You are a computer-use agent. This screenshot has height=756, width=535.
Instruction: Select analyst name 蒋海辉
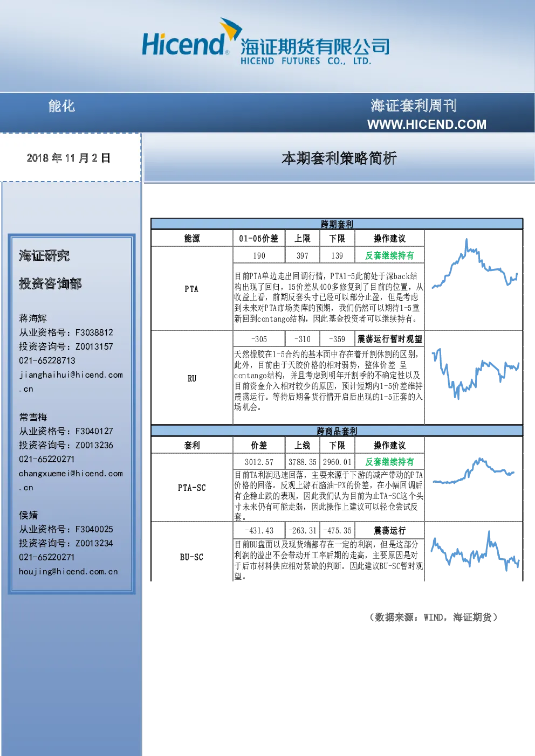click(33, 318)
